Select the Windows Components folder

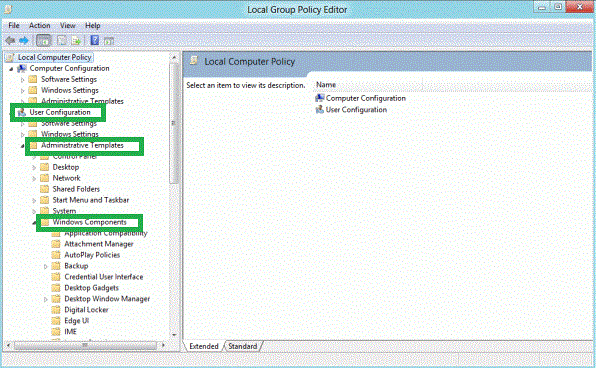pos(89,222)
